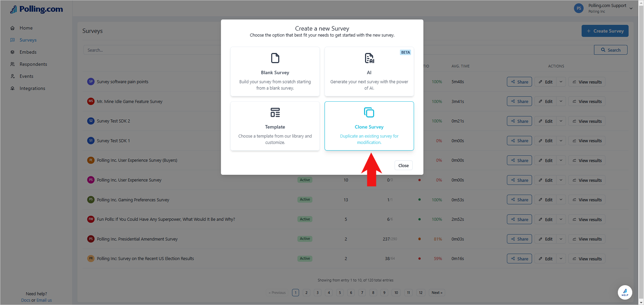
Task: Select the Clone Survey option
Action: click(x=369, y=126)
